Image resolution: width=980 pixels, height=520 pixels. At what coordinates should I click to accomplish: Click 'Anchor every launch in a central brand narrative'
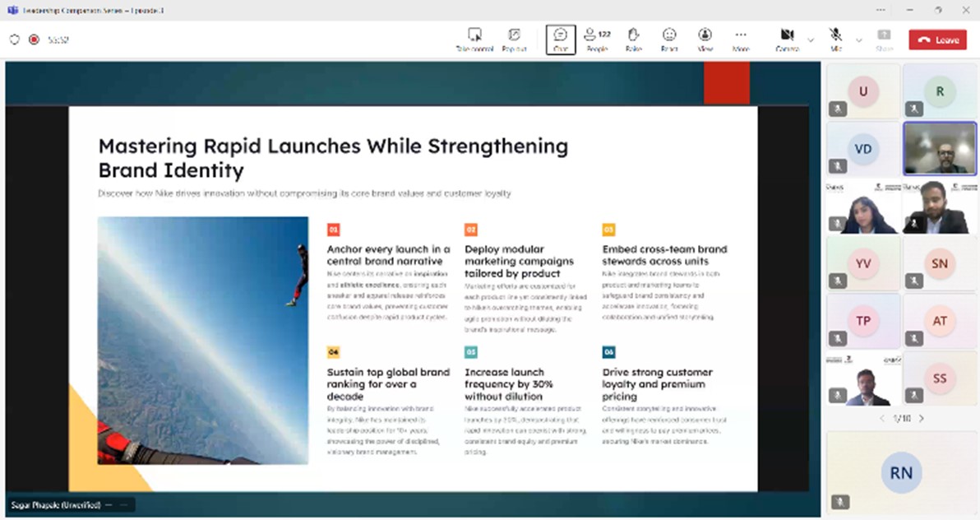click(388, 255)
